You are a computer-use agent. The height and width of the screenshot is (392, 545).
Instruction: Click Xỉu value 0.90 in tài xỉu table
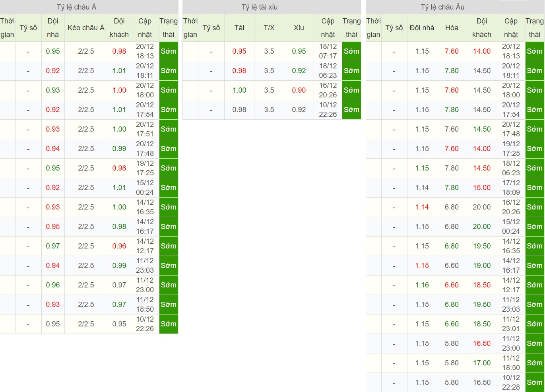click(299, 90)
